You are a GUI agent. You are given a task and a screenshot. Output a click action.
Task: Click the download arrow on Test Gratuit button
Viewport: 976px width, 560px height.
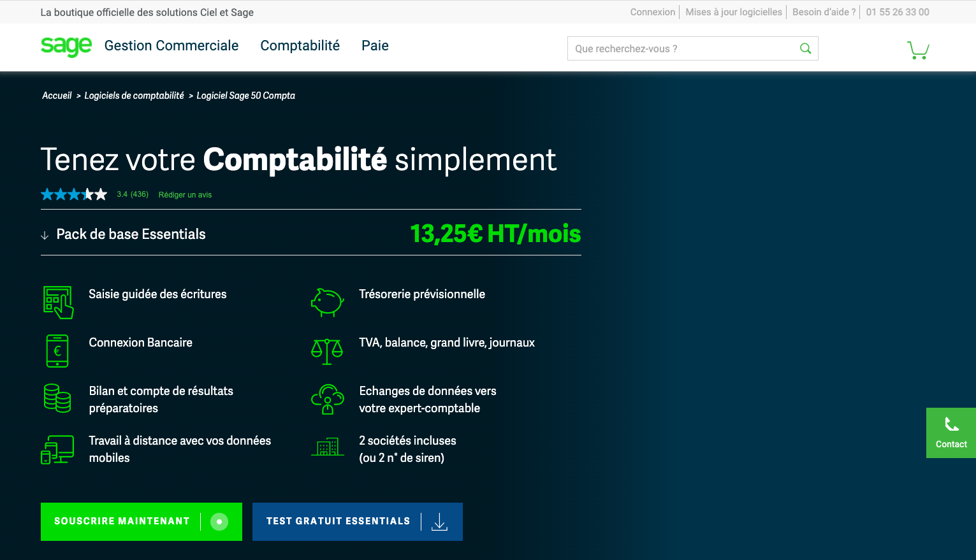pyautogui.click(x=439, y=522)
